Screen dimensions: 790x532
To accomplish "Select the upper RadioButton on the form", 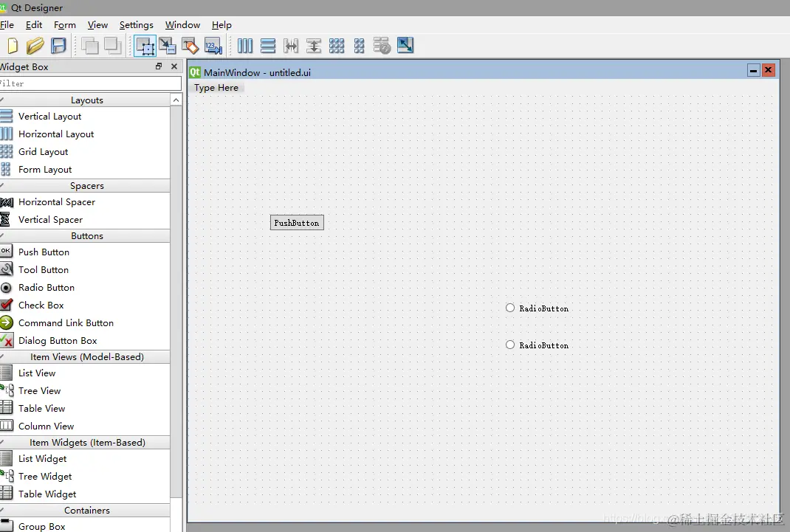I will tap(537, 308).
